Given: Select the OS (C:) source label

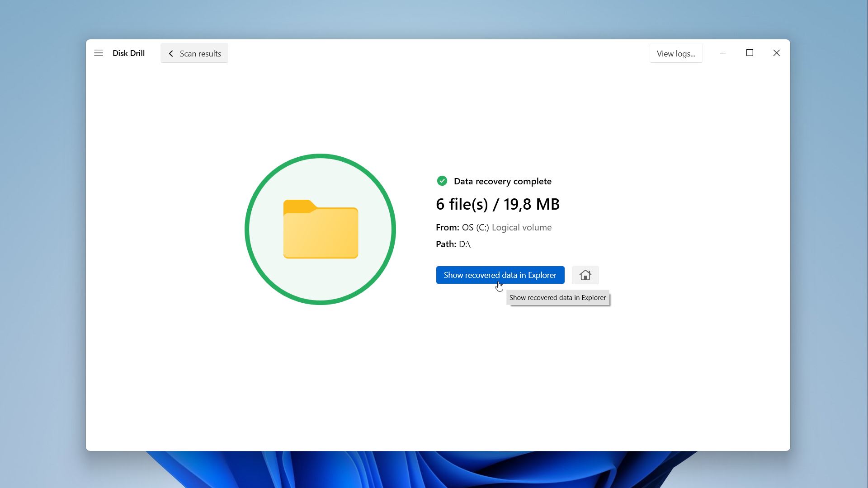Looking at the screenshot, I should coord(475,226).
